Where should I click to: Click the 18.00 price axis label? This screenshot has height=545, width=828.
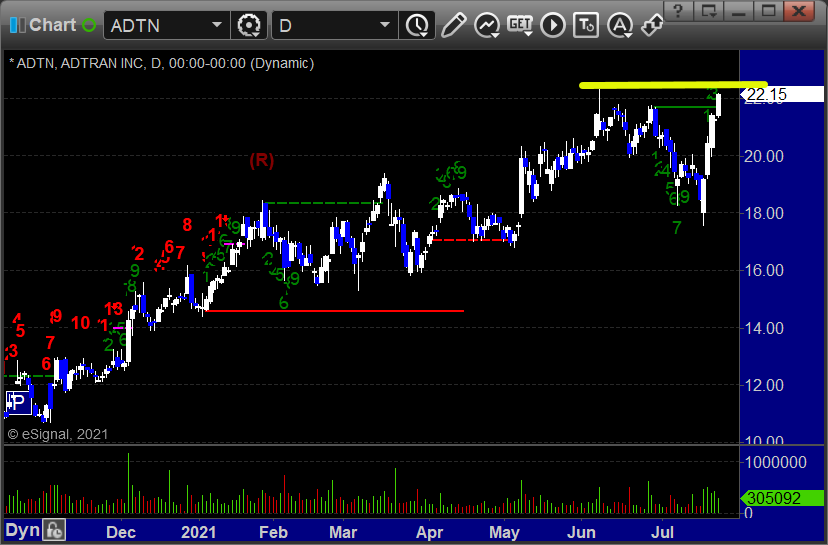(x=764, y=213)
